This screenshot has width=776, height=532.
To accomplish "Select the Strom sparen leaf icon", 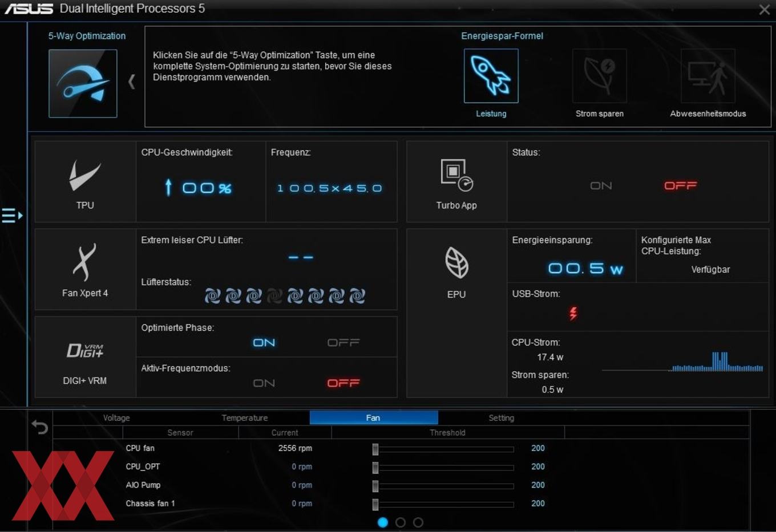I will click(x=599, y=76).
